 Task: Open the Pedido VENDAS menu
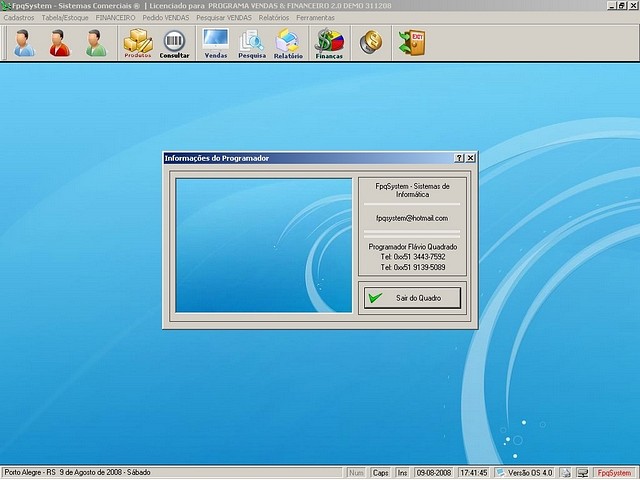tap(166, 18)
